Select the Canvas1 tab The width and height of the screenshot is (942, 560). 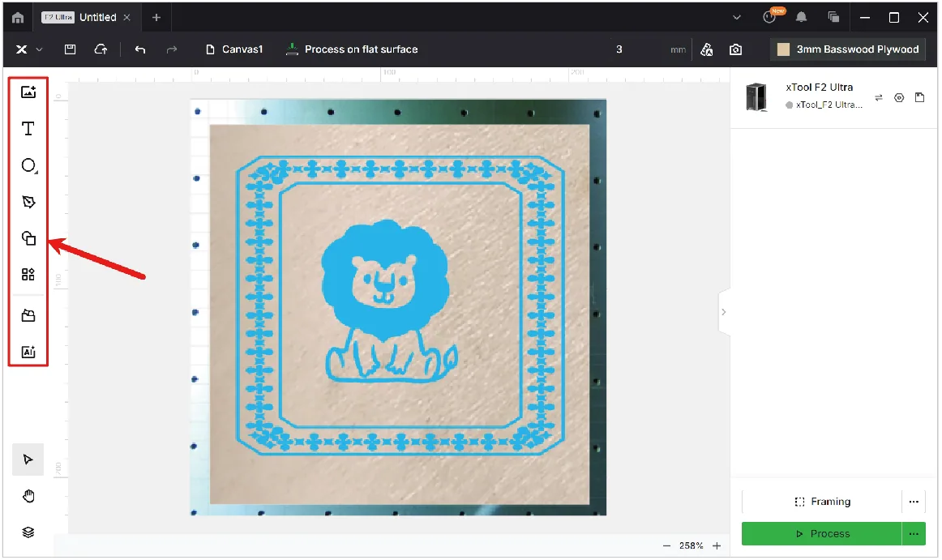(234, 49)
